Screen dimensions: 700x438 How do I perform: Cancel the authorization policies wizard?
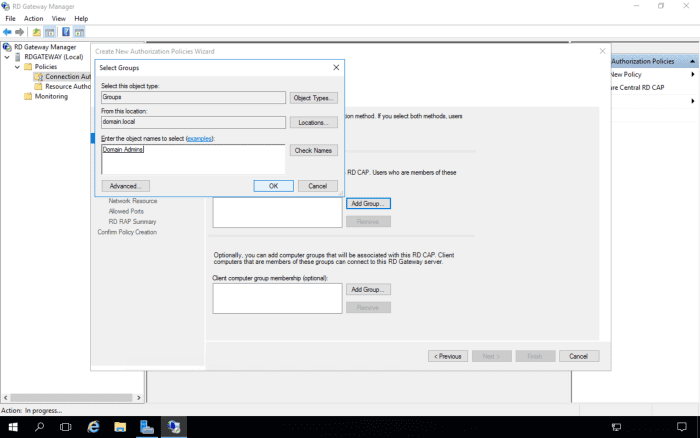[x=579, y=356]
